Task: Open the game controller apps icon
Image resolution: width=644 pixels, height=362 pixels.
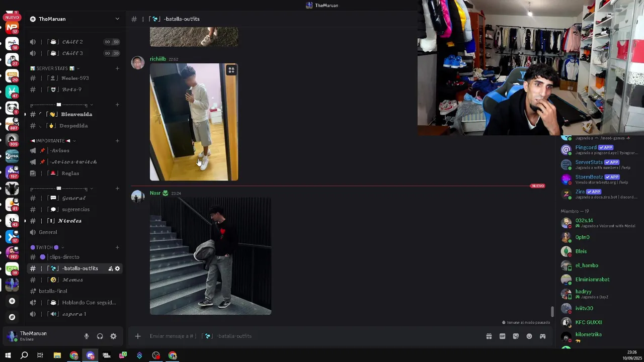Action: (542, 336)
